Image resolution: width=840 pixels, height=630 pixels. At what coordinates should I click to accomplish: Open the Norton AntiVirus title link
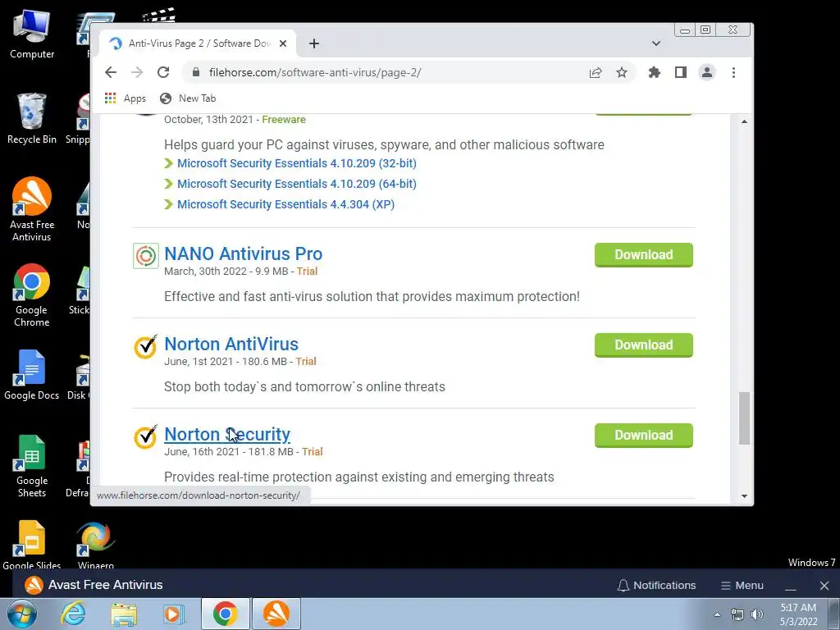[x=231, y=344]
